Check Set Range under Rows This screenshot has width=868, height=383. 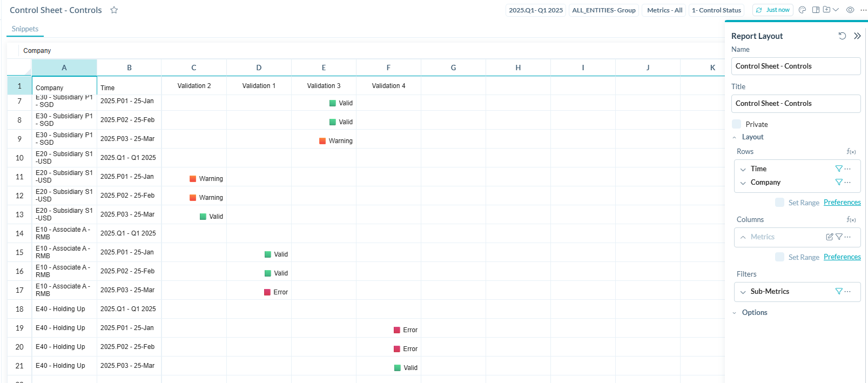coord(779,203)
